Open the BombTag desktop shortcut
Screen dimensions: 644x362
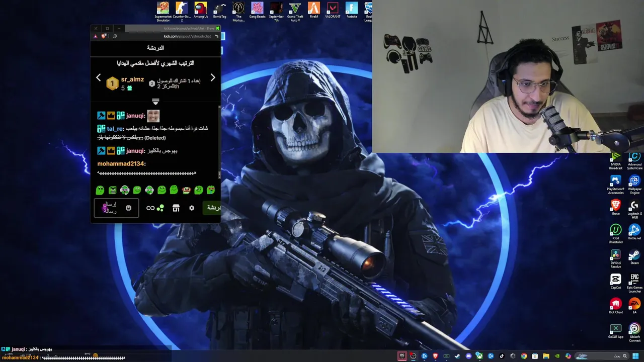tap(219, 10)
